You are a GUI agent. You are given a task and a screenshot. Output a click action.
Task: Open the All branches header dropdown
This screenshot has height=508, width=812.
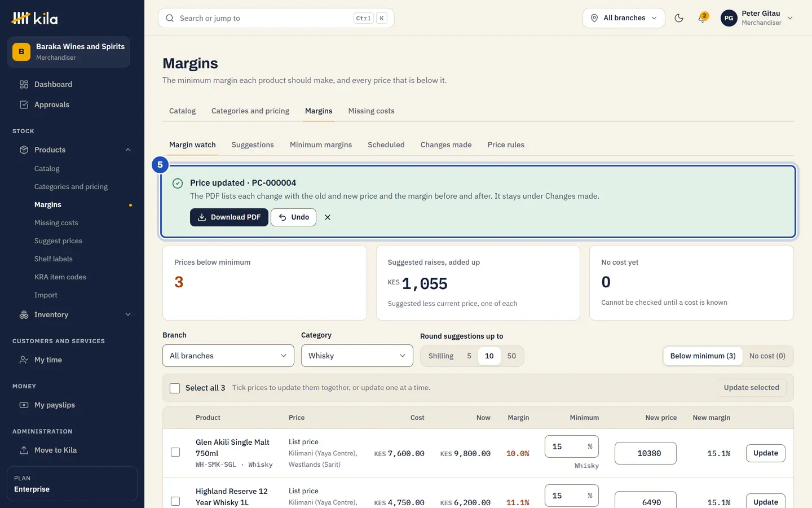coord(624,18)
